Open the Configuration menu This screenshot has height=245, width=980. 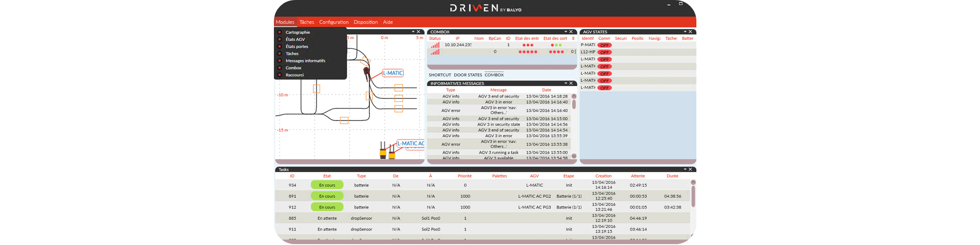coord(334,22)
